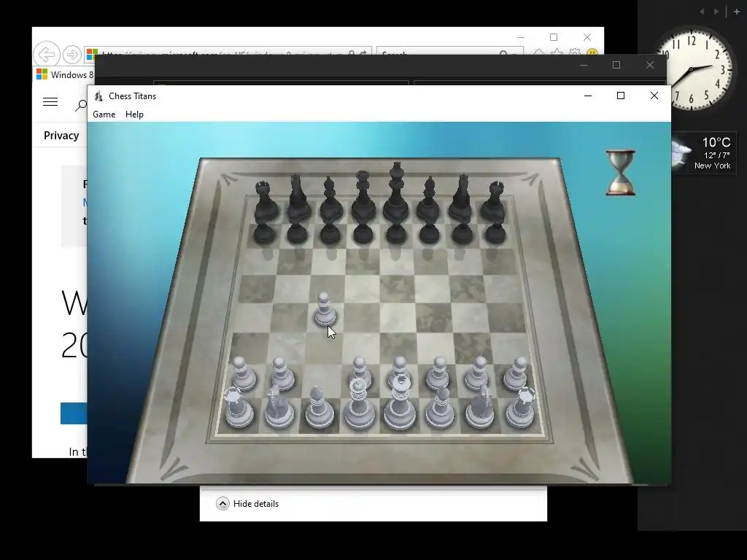Image resolution: width=747 pixels, height=560 pixels.
Task: Click the plus button atop the gadget sidebar
Action: tap(737, 12)
